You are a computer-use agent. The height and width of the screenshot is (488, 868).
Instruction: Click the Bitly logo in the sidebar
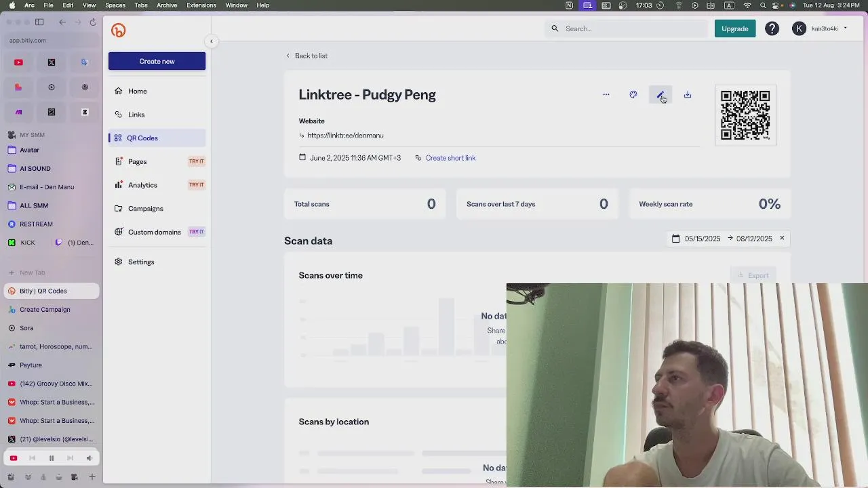point(119,30)
